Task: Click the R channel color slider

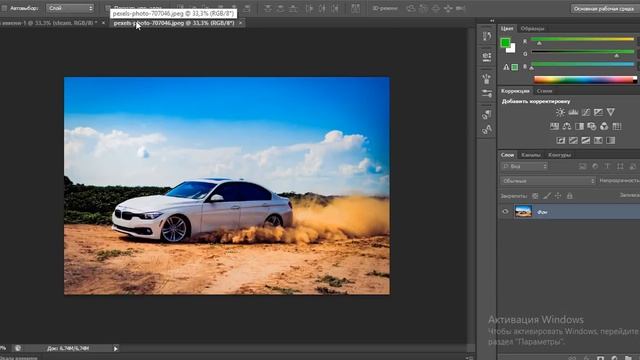Action: (582, 39)
